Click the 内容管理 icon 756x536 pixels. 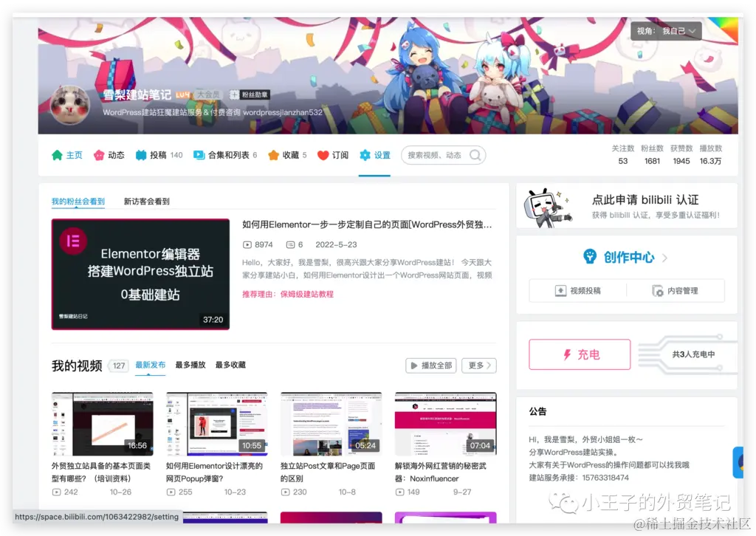(x=658, y=291)
